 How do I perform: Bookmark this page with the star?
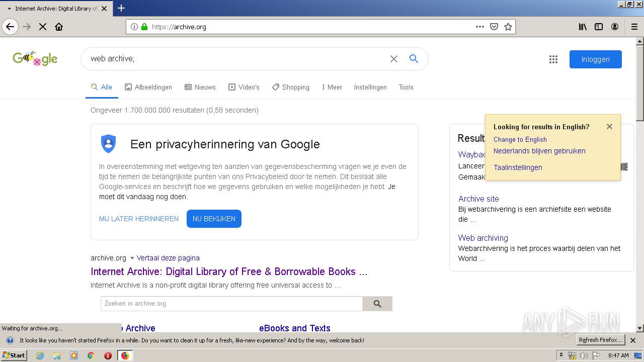[508, 27]
